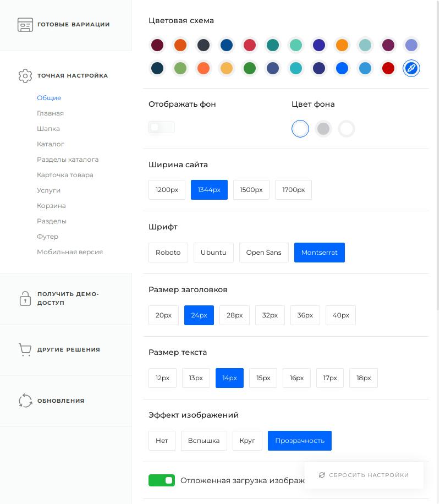
Task: Pick the orange color scheme swatch
Action: pyautogui.click(x=342, y=45)
